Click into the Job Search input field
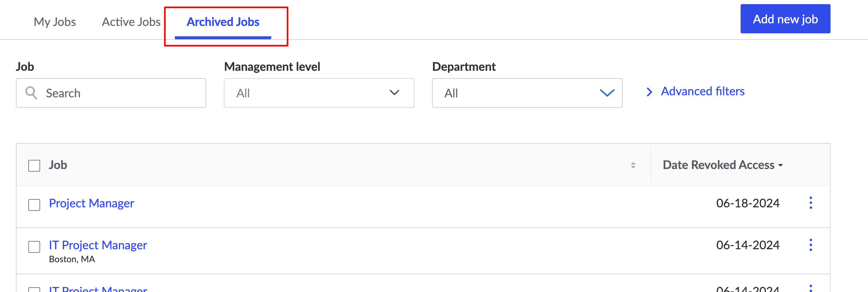 click(x=111, y=93)
